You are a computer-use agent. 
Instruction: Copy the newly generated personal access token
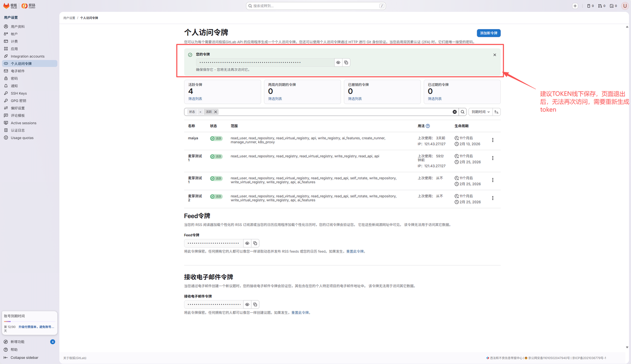[346, 63]
